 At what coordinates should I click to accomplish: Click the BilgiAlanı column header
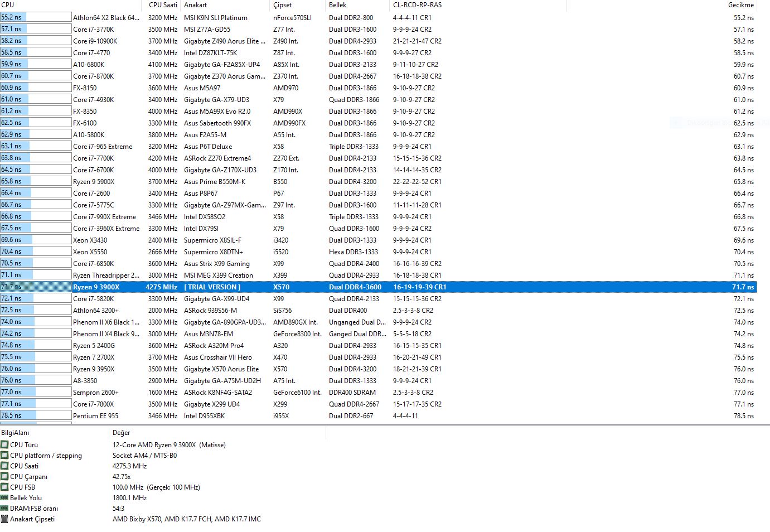[55, 432]
